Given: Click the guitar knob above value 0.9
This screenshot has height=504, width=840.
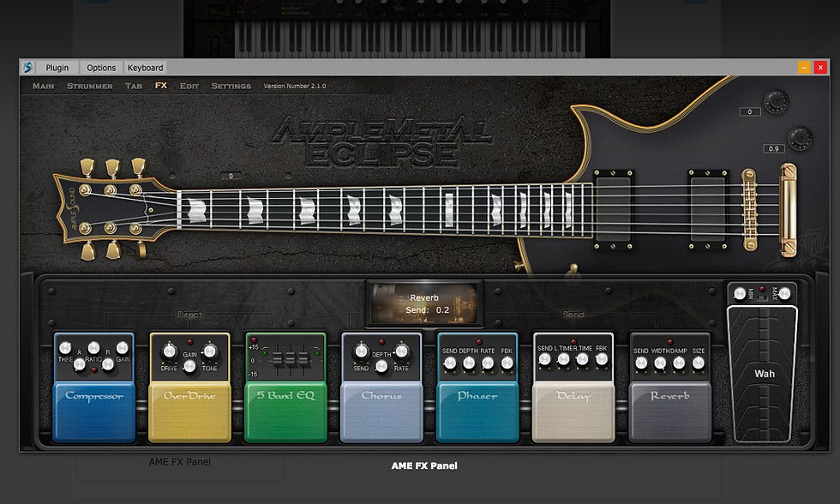Looking at the screenshot, I should (801, 138).
